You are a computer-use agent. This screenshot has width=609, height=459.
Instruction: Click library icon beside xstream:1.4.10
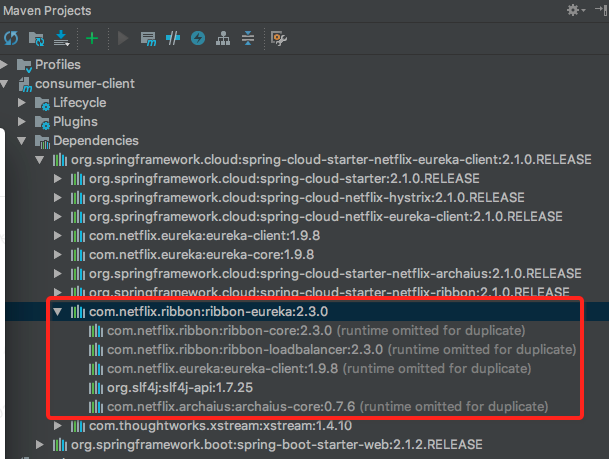click(x=78, y=426)
